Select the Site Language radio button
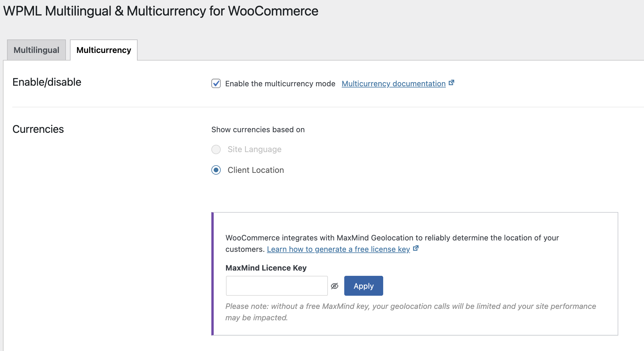 tap(216, 149)
